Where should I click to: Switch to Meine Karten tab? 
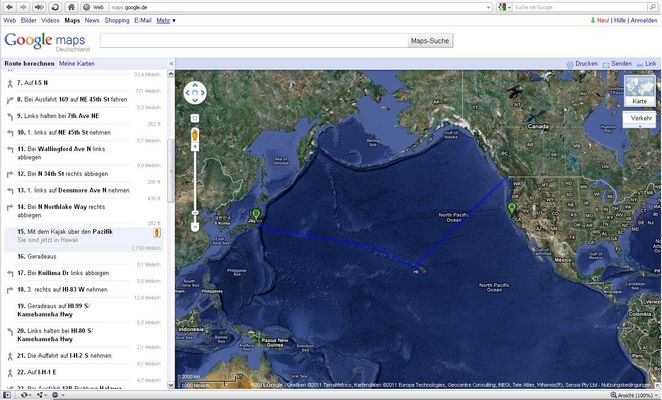76,63
